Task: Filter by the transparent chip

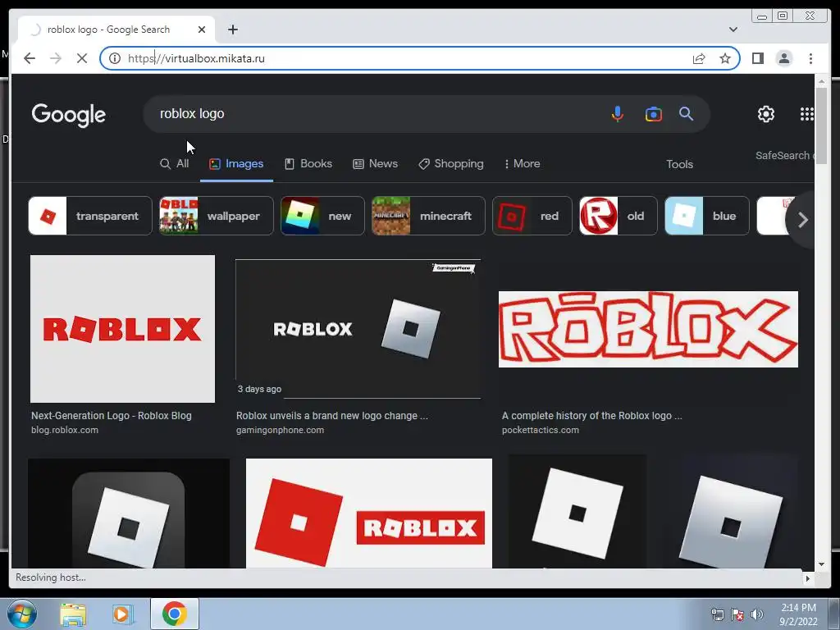Action: click(90, 216)
